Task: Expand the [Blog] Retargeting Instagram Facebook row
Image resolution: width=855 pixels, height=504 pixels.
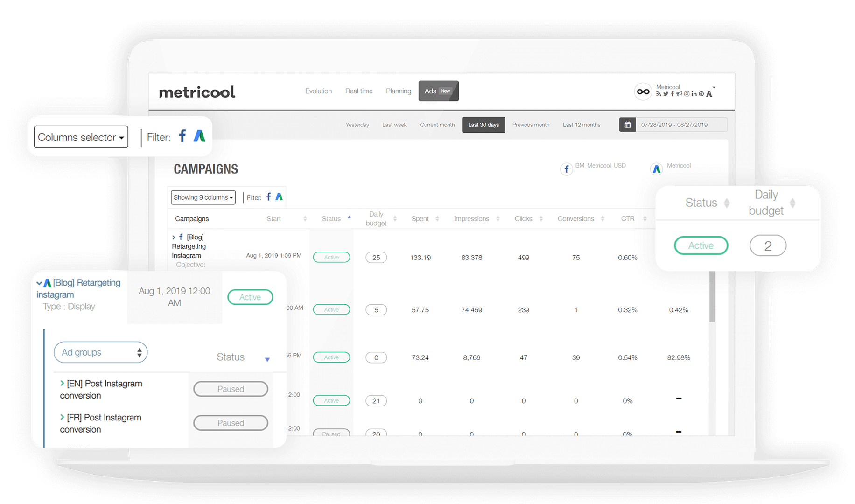Action: 174,238
